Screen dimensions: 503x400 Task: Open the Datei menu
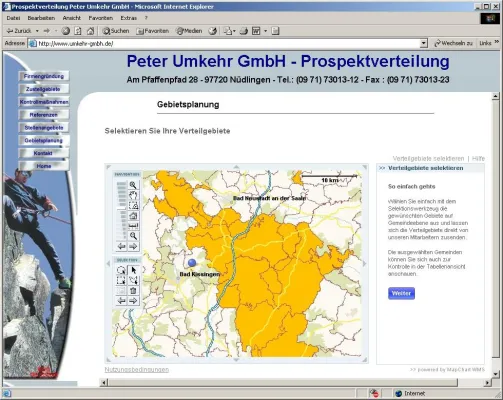[x=13, y=18]
